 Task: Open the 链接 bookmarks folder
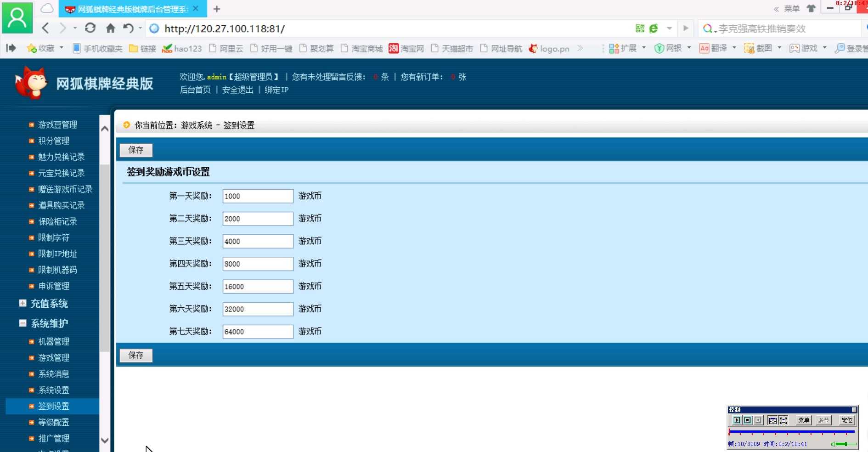tap(143, 48)
